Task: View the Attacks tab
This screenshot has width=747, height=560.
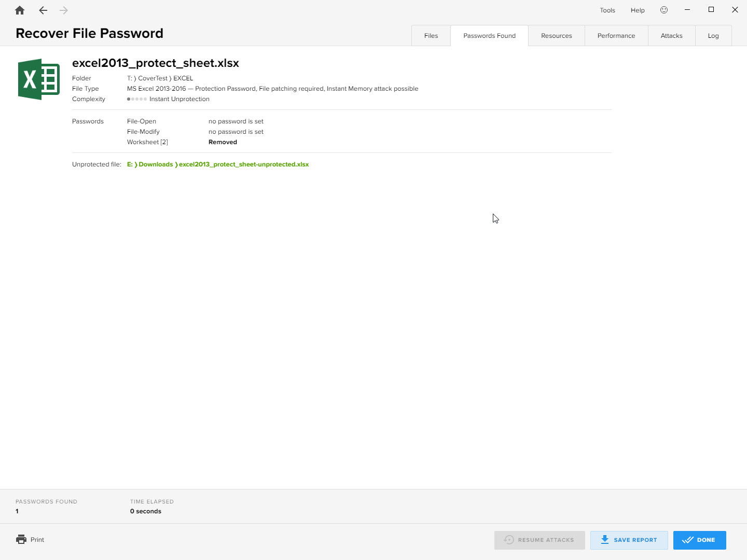Action: click(671, 35)
